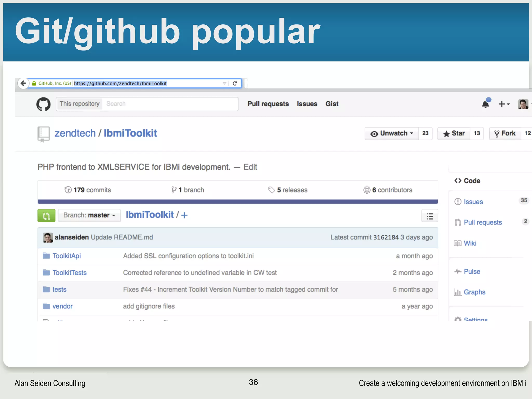This screenshot has width=532, height=399.
Task: Click the Wiki book icon in sidebar
Action: click(x=458, y=243)
